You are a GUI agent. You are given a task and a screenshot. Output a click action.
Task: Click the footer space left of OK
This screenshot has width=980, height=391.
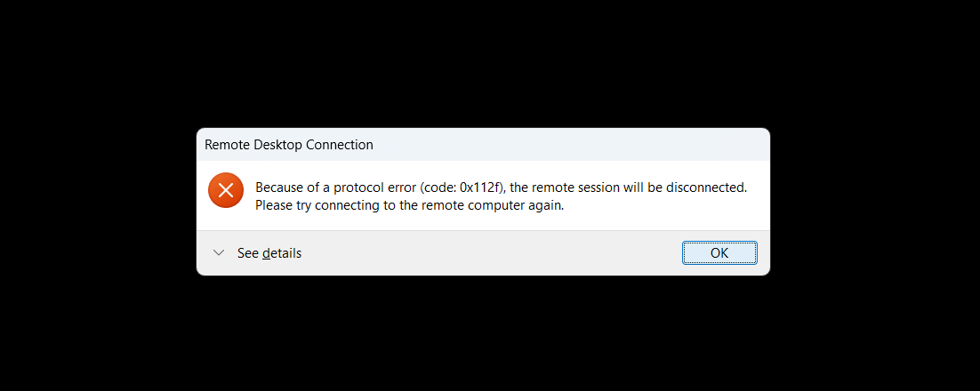(489, 253)
